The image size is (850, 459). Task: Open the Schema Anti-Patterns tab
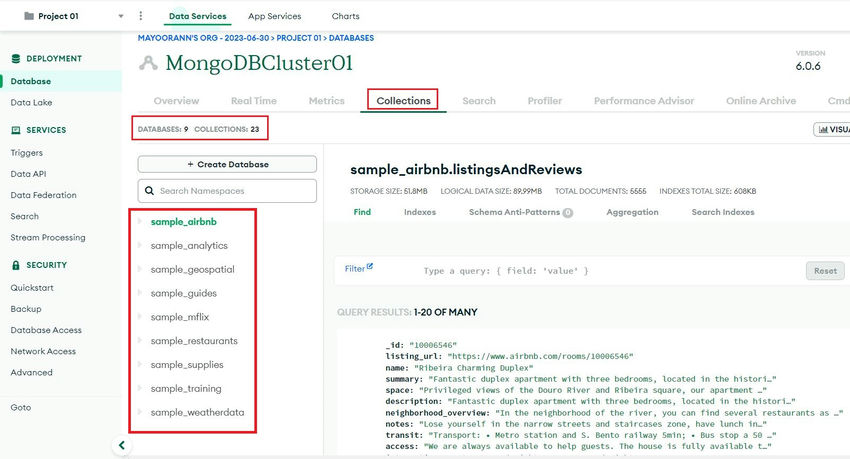pyautogui.click(x=520, y=212)
